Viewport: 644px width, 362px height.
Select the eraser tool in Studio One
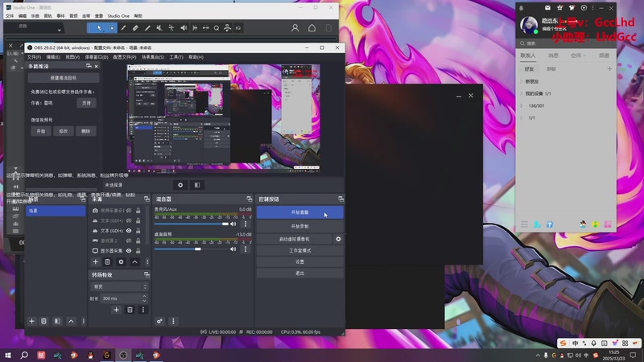(x=135, y=28)
